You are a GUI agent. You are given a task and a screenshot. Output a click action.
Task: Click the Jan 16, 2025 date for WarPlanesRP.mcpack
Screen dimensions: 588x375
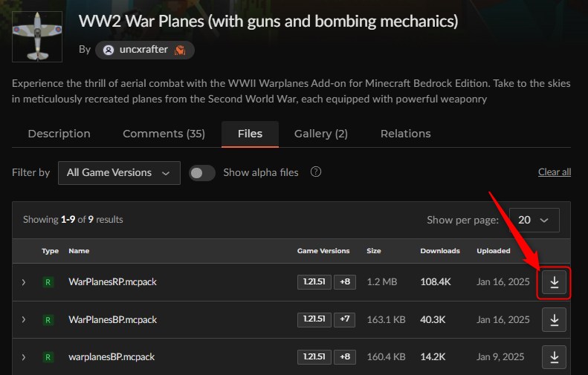(x=503, y=282)
